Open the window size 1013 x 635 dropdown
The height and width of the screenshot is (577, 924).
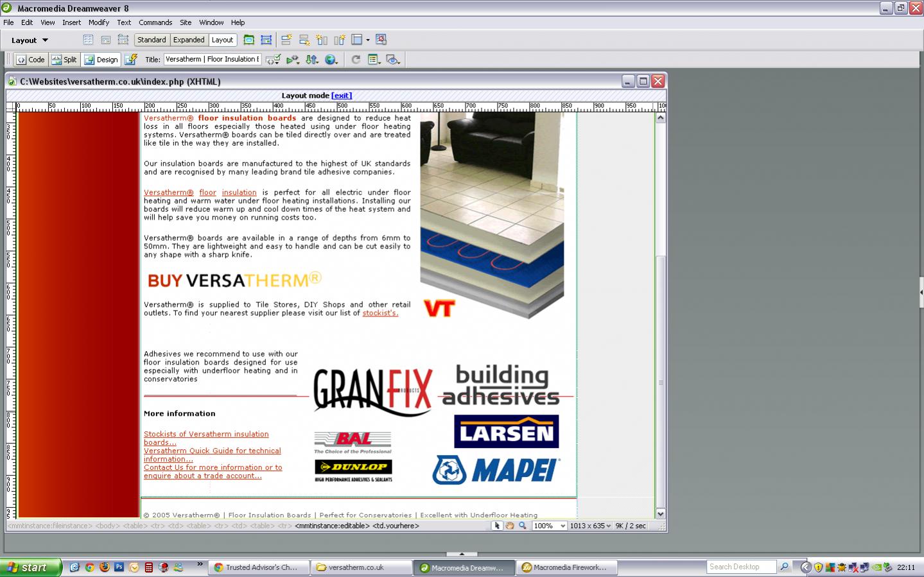pyautogui.click(x=590, y=526)
